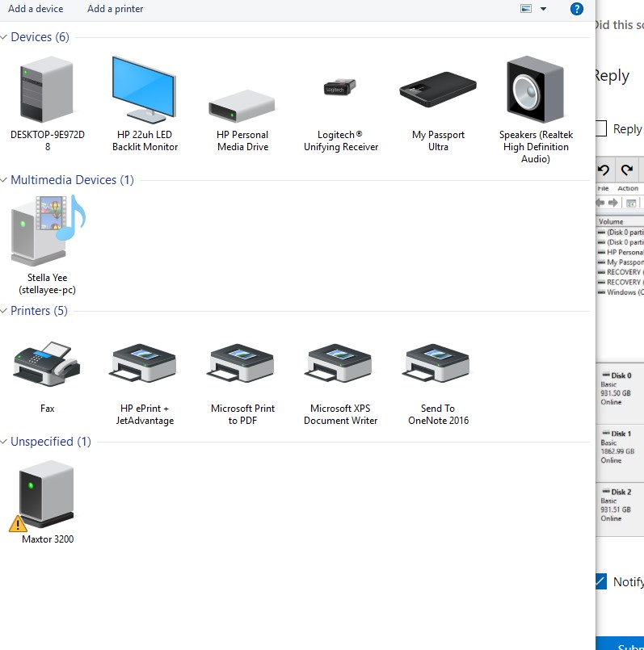The image size is (644, 650).
Task: Collapse the Printers (5) group
Action: (4, 311)
